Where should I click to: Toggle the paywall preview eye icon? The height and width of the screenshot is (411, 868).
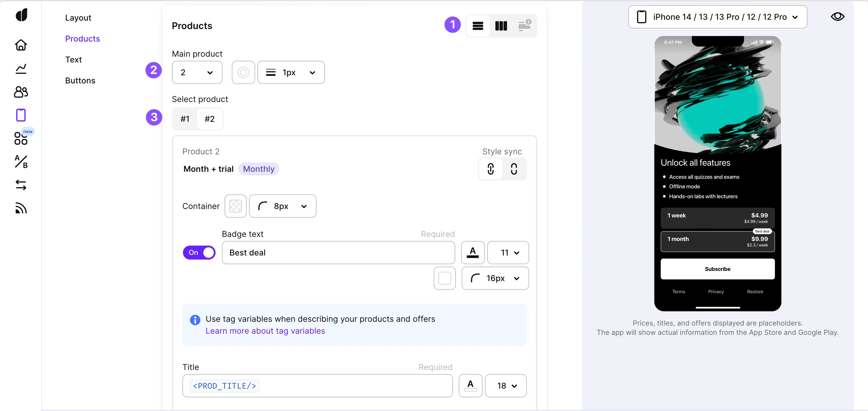[x=837, y=17]
